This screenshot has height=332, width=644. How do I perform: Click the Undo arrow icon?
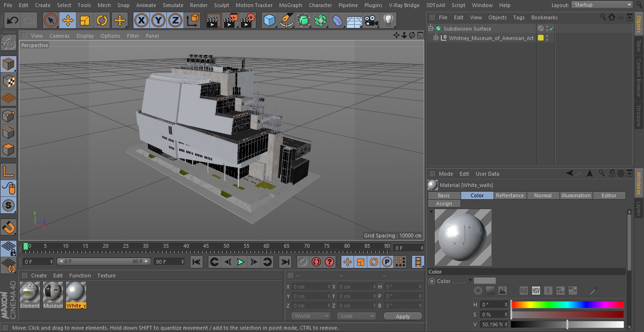coord(13,20)
